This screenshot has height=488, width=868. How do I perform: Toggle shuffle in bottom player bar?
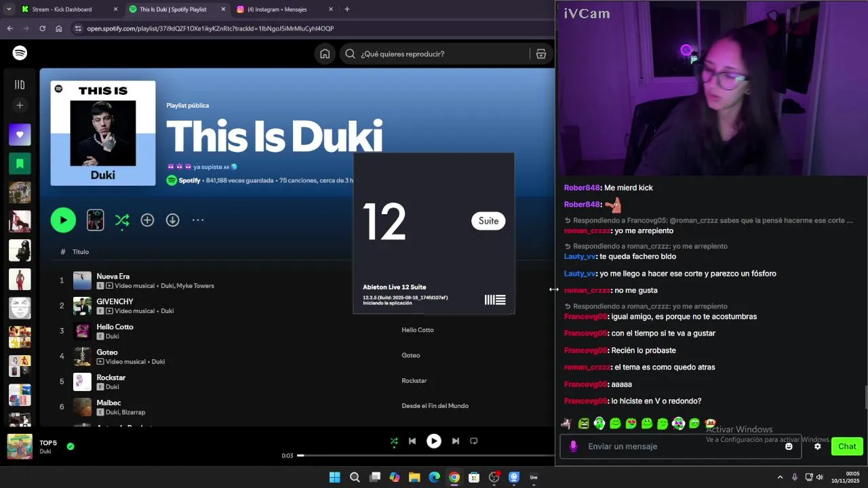394,441
